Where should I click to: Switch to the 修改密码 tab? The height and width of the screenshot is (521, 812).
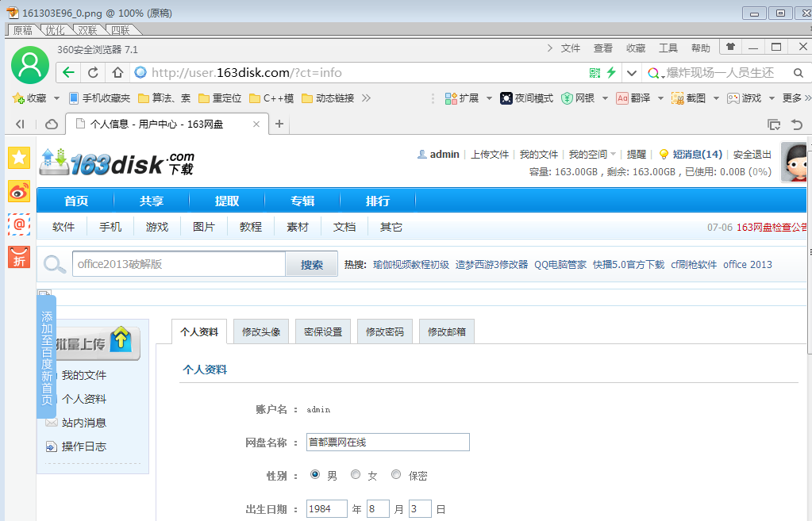tap(384, 331)
